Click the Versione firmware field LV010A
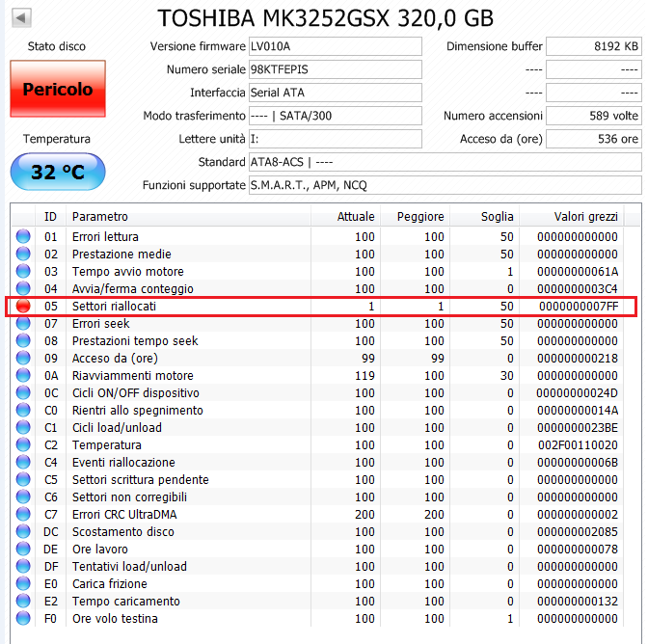 pyautogui.click(x=336, y=46)
